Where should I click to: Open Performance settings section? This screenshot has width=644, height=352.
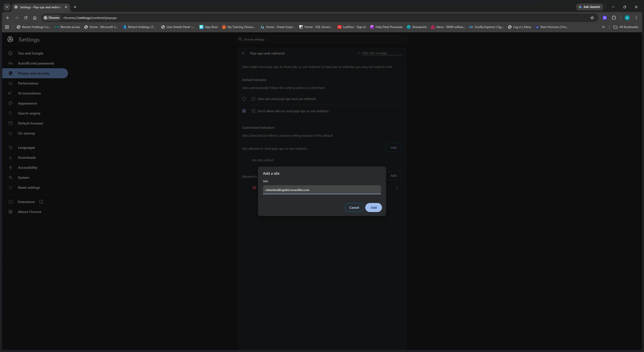tap(35, 83)
